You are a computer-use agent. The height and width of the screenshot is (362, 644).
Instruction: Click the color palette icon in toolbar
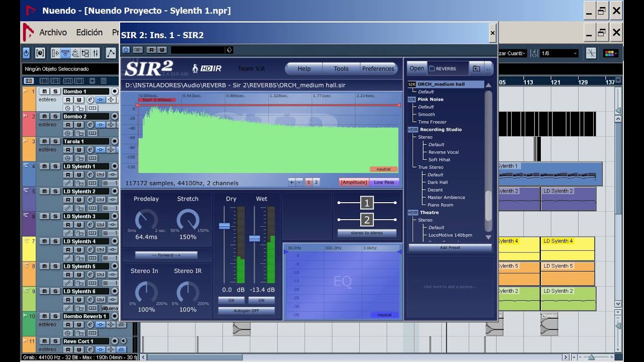pos(611,53)
